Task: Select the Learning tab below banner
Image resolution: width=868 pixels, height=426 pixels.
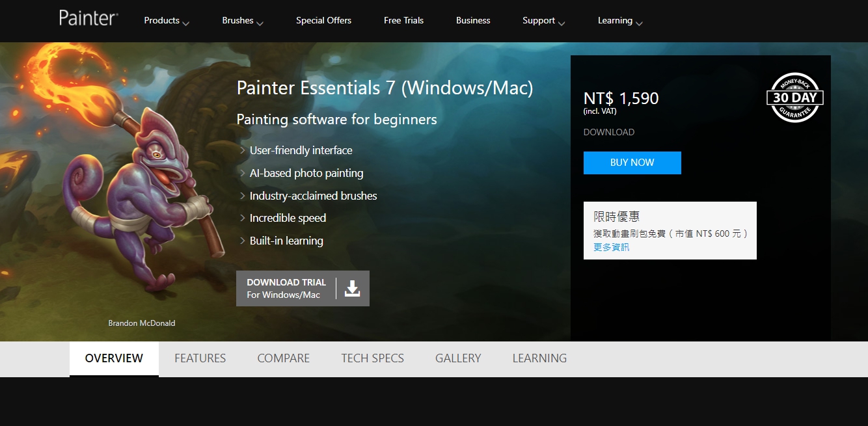Action: click(539, 358)
